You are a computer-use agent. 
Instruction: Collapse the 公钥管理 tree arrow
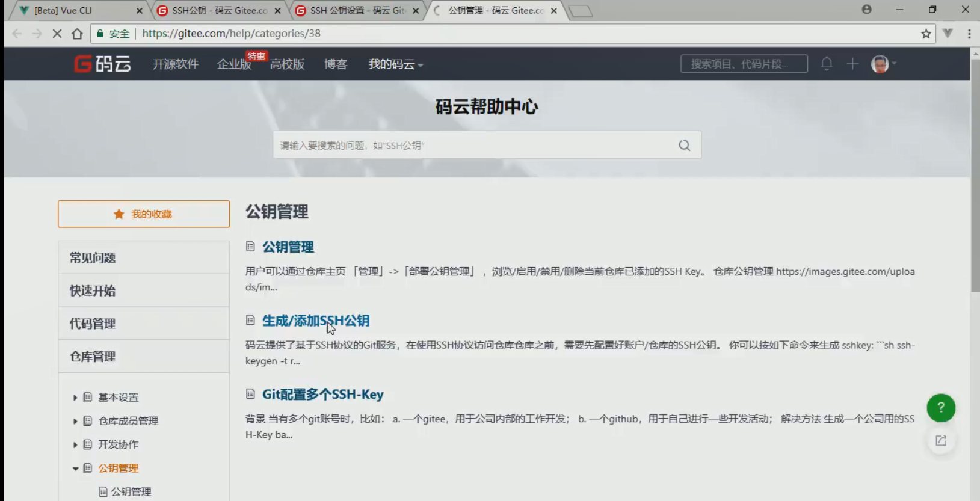[x=75, y=469]
